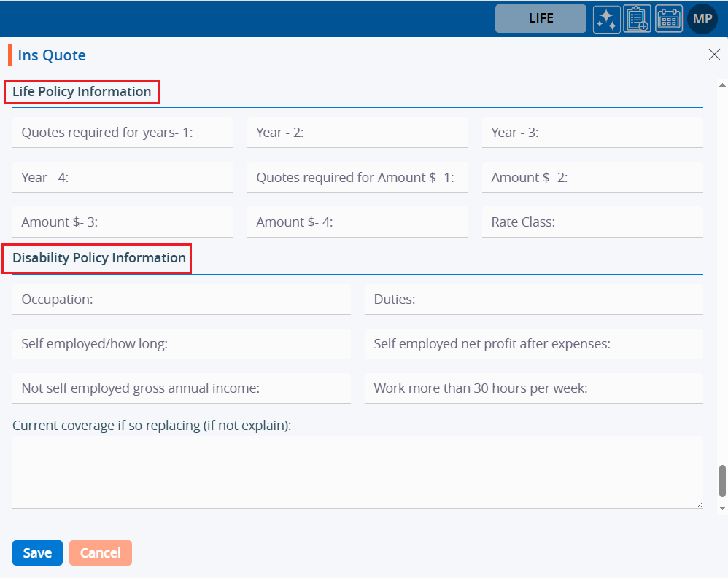
Task: Click the Duties input field
Action: [533, 300]
